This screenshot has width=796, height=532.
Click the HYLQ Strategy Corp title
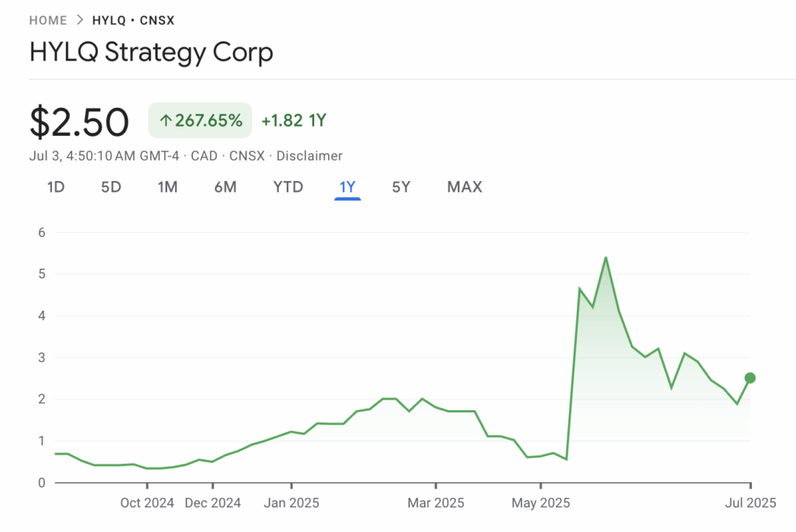coord(151,52)
